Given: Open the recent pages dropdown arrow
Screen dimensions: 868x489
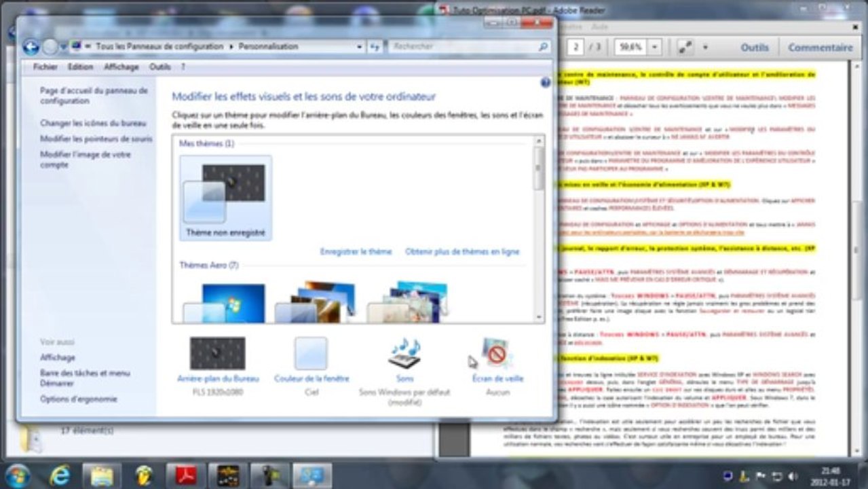Looking at the screenshot, I should point(63,47).
